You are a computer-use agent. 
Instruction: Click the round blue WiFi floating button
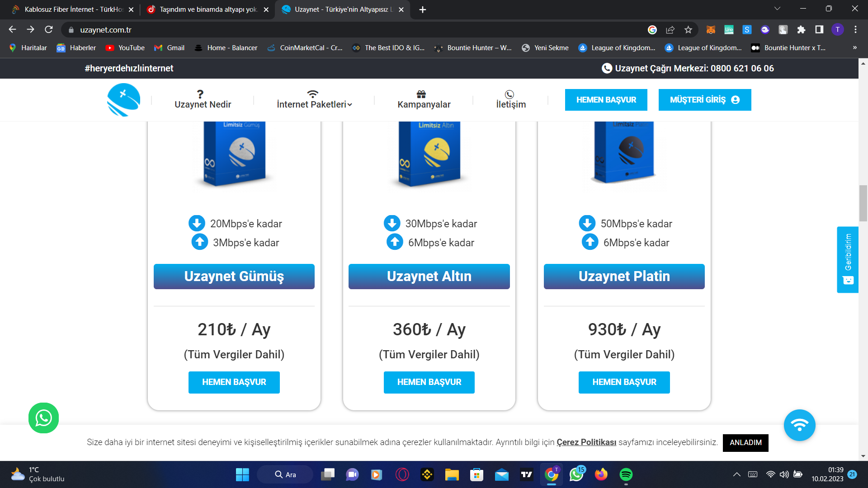[x=799, y=425]
